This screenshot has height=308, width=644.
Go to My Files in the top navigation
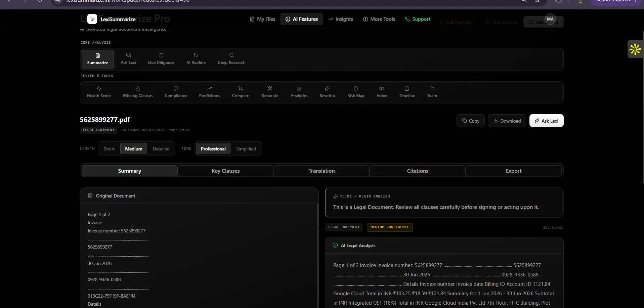tap(263, 19)
